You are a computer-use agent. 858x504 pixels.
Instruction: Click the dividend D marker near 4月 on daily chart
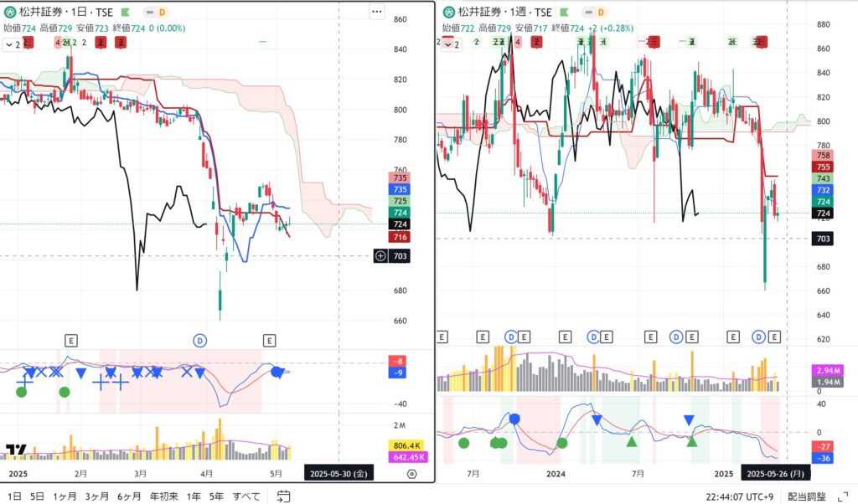click(x=199, y=341)
